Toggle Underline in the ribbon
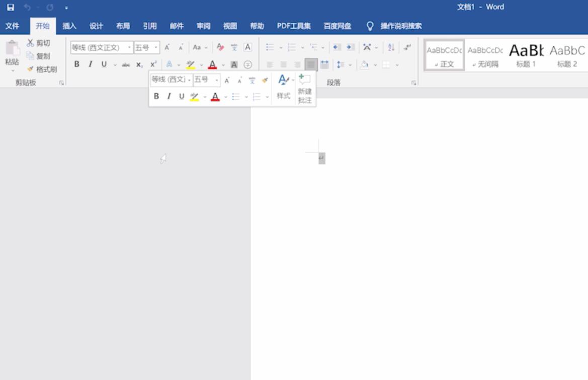The image size is (588, 380). tap(104, 64)
